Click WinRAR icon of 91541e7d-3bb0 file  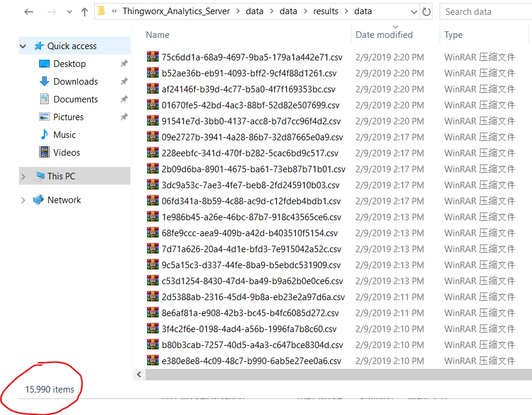click(x=153, y=120)
